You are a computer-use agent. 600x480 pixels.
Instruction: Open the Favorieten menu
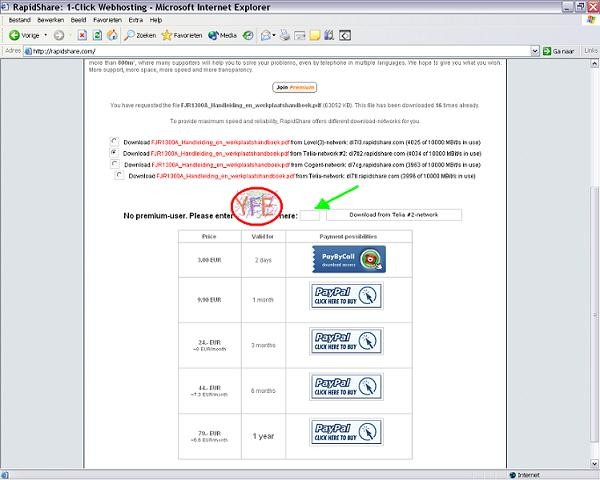pos(108,20)
